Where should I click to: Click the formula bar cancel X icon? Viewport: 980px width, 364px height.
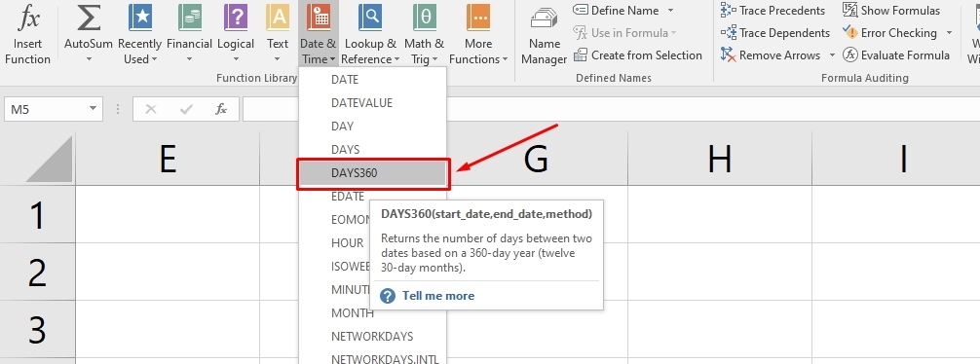tap(151, 109)
